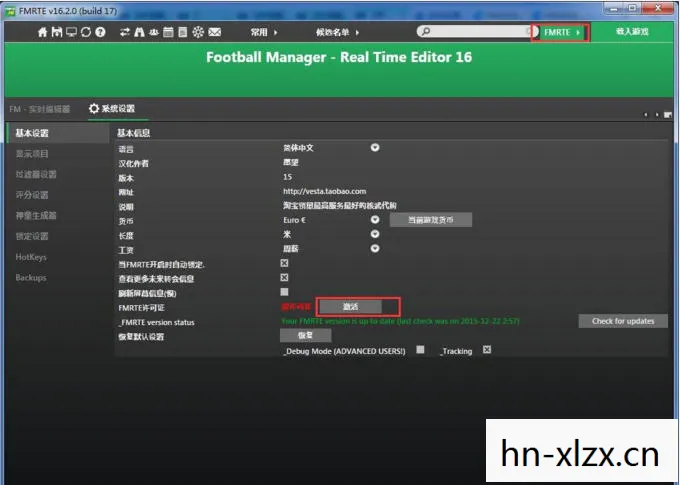Expand the 候选名单 menu
The height and width of the screenshot is (485, 680).
pyautogui.click(x=337, y=32)
